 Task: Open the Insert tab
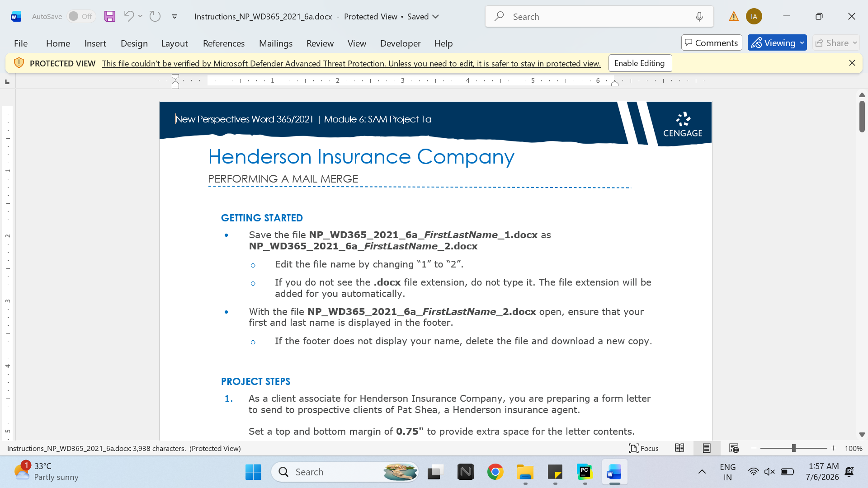tap(95, 43)
